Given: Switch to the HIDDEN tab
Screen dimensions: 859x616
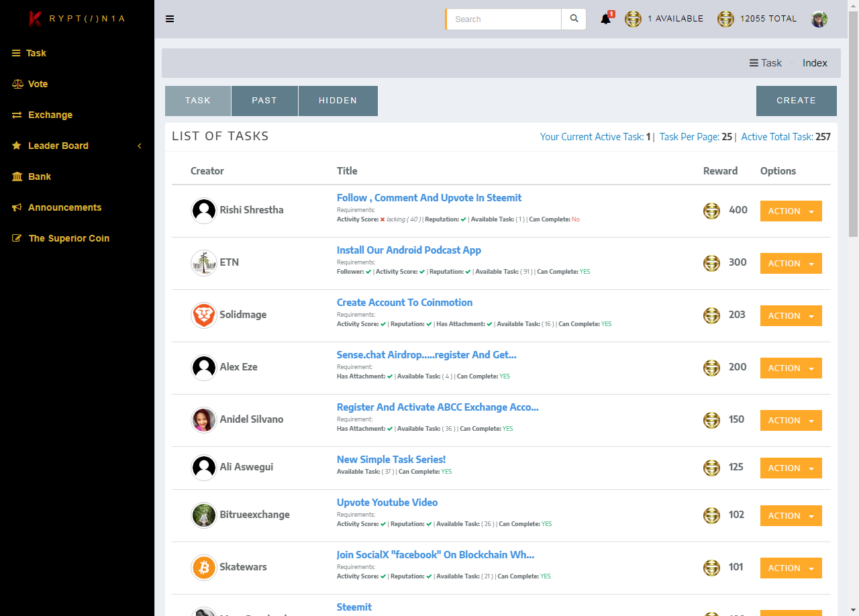Looking at the screenshot, I should [x=338, y=101].
